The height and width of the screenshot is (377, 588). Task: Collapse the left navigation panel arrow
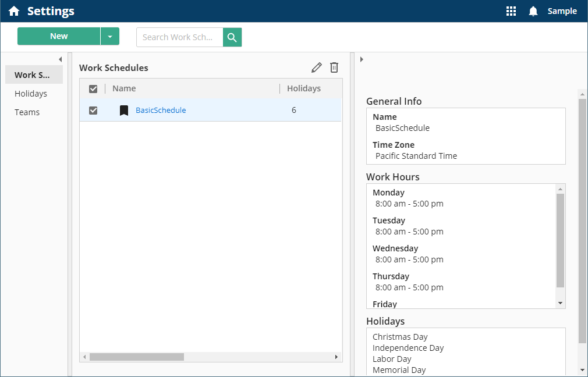60,59
